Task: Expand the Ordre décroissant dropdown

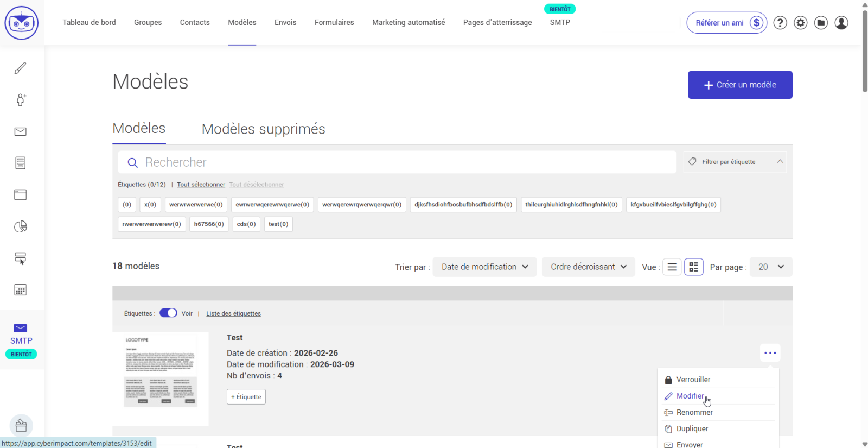Action: click(x=588, y=267)
